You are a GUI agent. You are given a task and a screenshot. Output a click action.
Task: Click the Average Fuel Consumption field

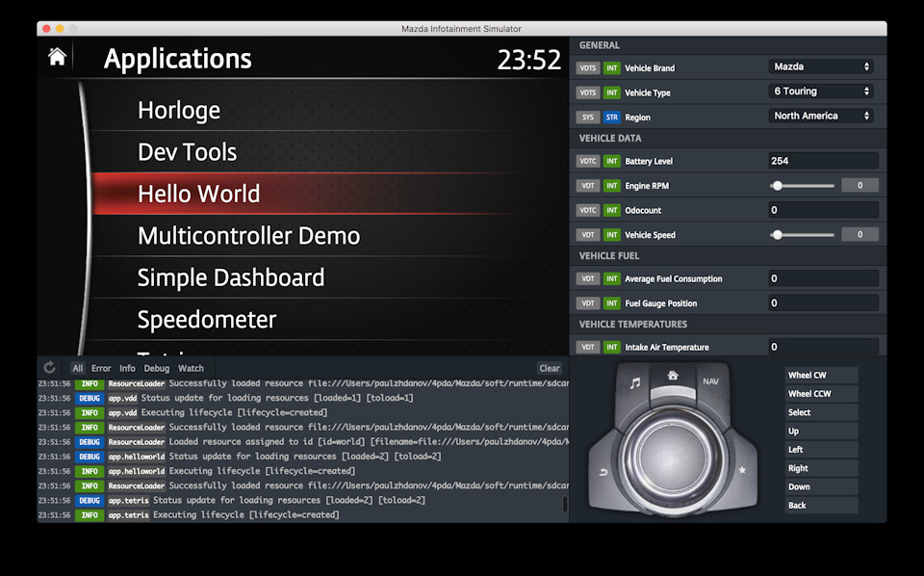(823, 278)
